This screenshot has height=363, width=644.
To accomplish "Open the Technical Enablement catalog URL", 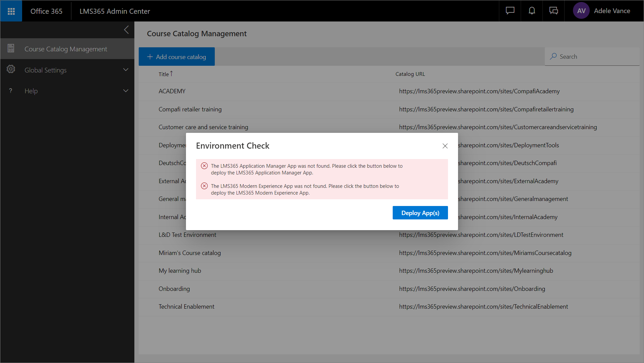I will 483,307.
